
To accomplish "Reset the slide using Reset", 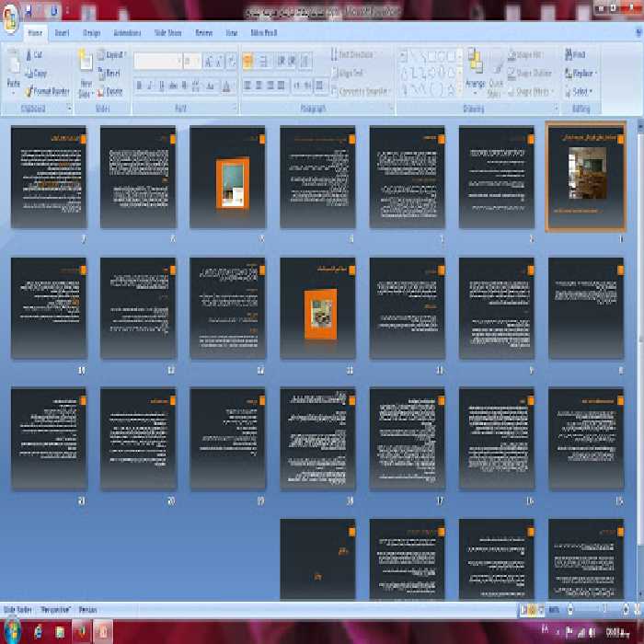I will coord(111,73).
